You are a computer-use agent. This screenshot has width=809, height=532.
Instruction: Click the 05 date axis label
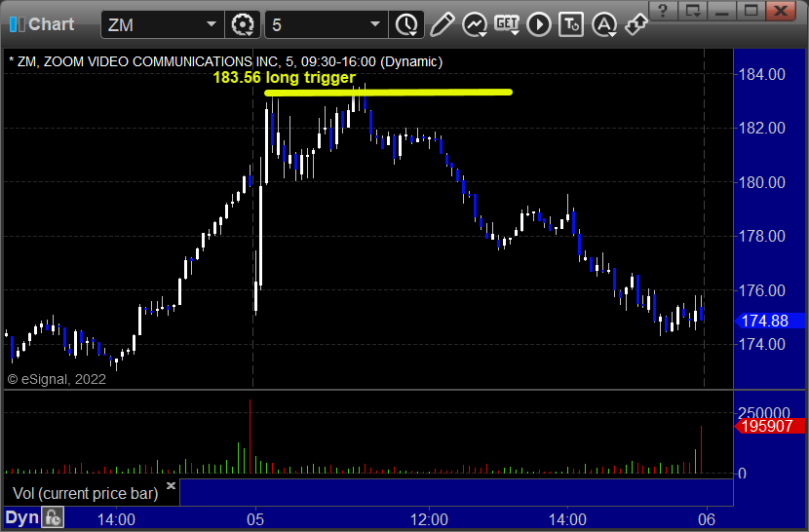click(254, 519)
